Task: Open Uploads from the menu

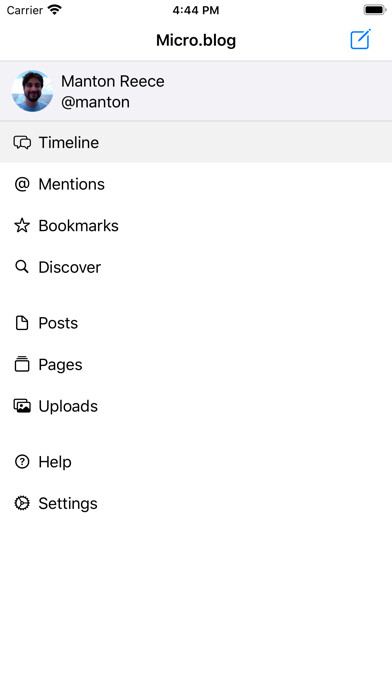Action: 196,406
